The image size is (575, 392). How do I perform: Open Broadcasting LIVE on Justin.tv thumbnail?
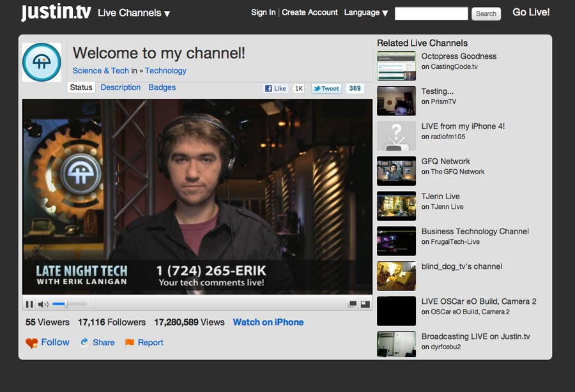396,344
